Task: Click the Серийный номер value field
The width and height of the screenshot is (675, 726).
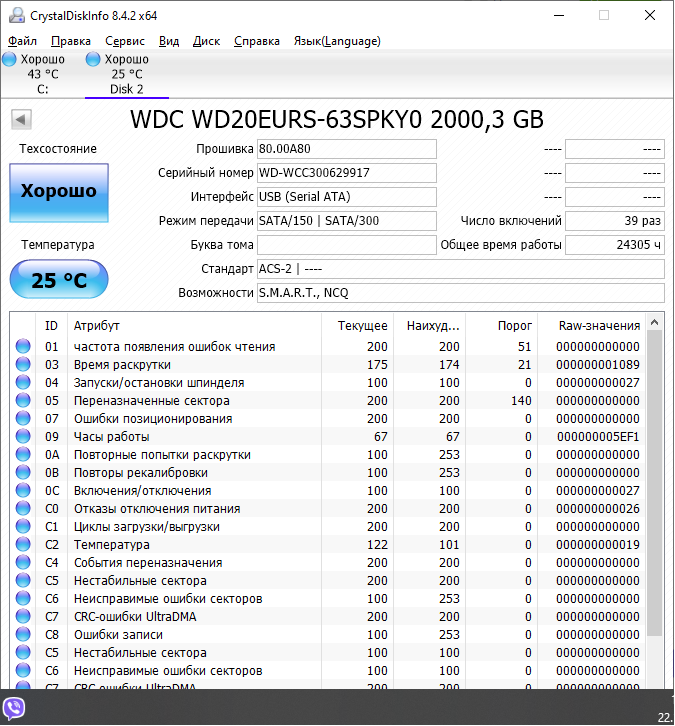Action: coord(346,173)
